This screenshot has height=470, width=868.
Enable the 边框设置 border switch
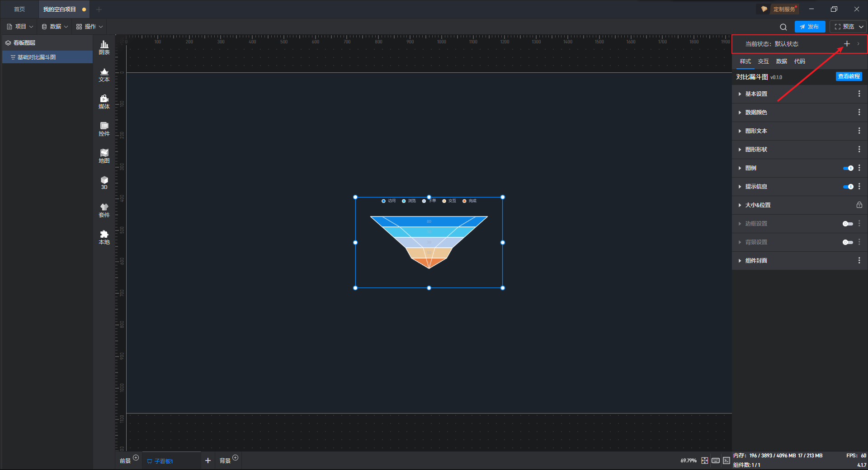pos(848,224)
